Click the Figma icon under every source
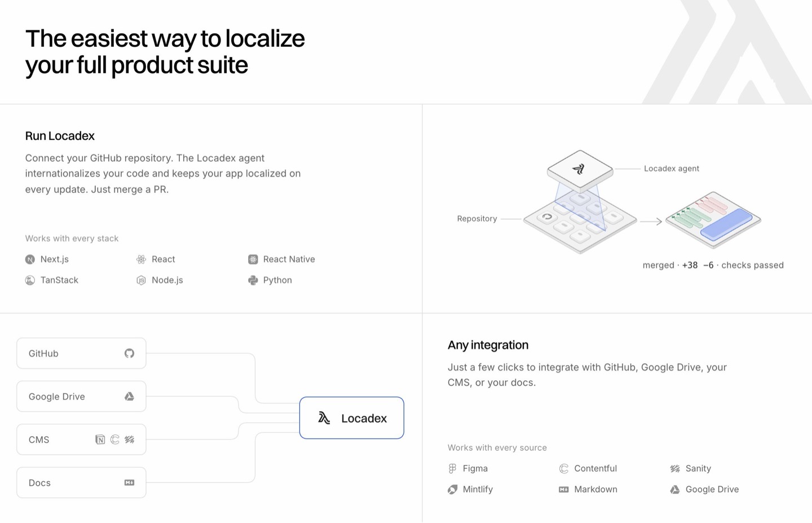The image size is (812, 523). [452, 469]
